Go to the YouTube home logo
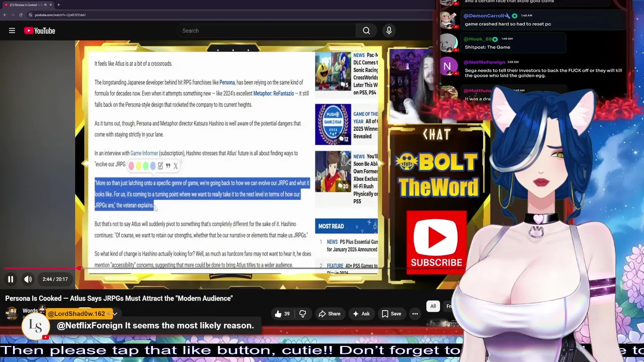Viewport: 644px width, 362px height. click(39, 31)
